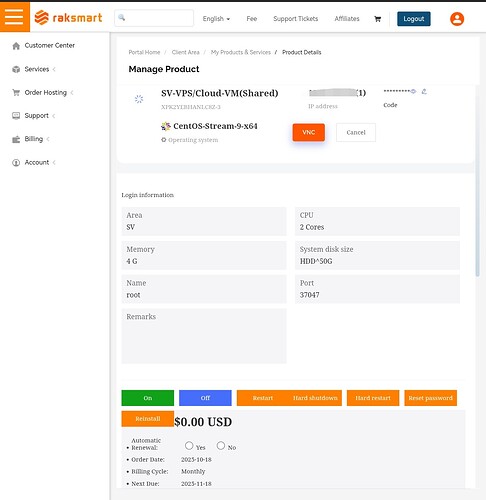Screen dimensions: 486x500
Task: Click the raksmart logo
Action: point(68,18)
